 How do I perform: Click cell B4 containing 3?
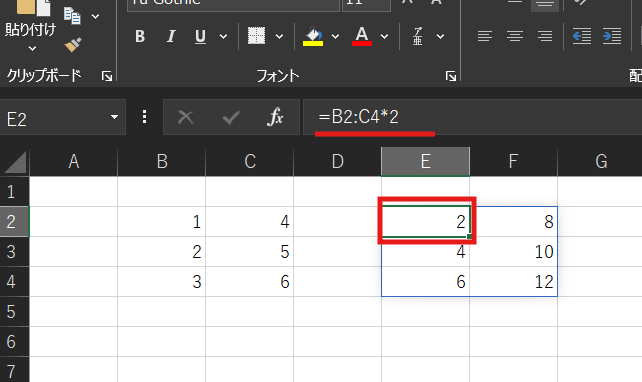point(162,282)
